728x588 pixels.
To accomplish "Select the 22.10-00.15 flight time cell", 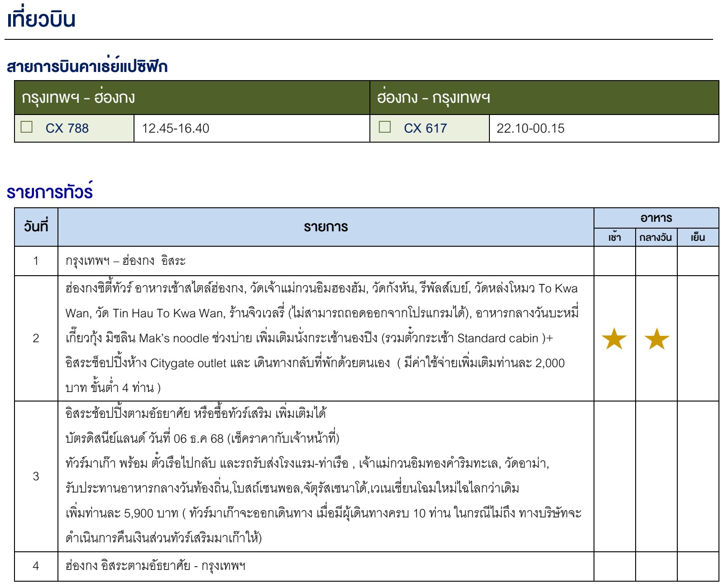I will click(x=530, y=129).
